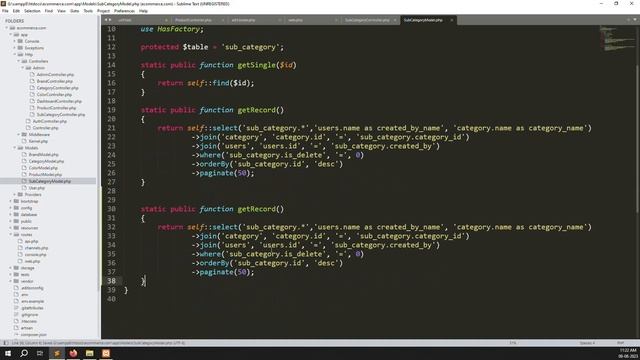
Task: Click the artisan file icon
Action: pos(16,328)
